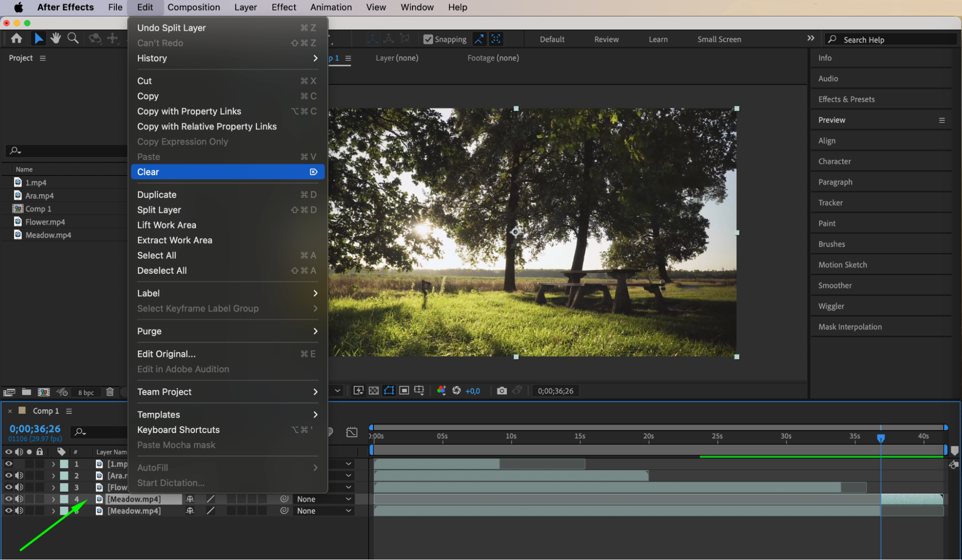Click the label color swatch of layer 1

(64, 464)
